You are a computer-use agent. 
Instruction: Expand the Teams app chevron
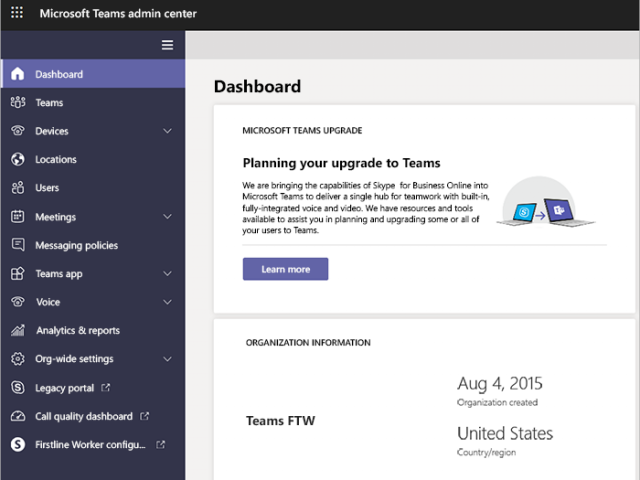click(x=167, y=274)
